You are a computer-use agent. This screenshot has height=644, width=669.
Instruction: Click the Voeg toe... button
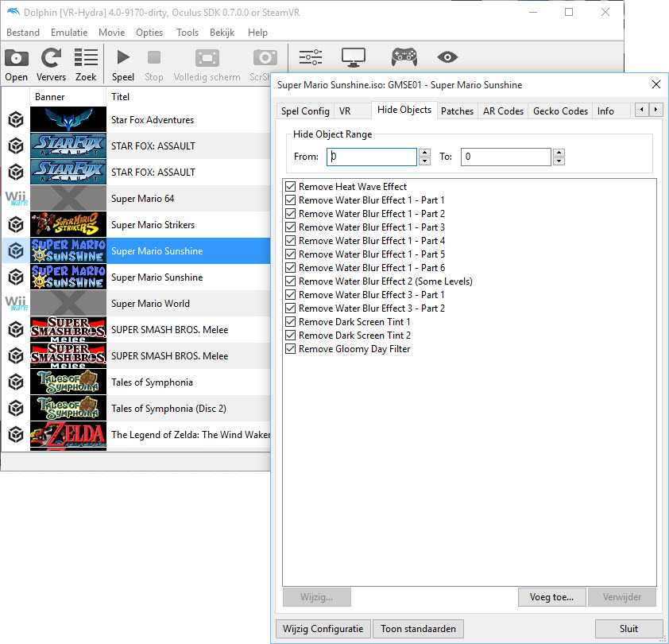point(551,597)
